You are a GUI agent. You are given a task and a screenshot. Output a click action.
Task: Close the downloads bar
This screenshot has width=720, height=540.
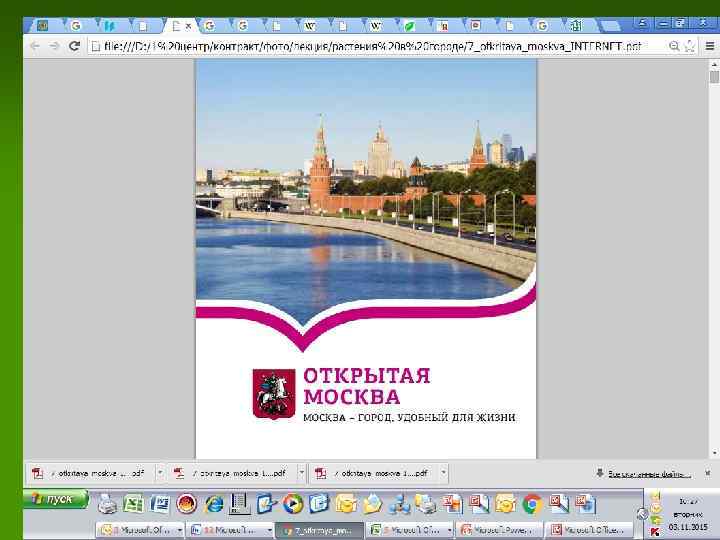click(x=708, y=472)
